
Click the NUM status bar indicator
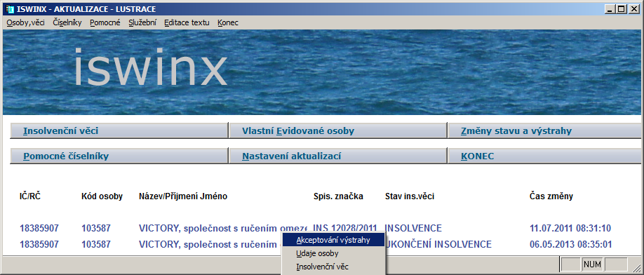click(592, 264)
